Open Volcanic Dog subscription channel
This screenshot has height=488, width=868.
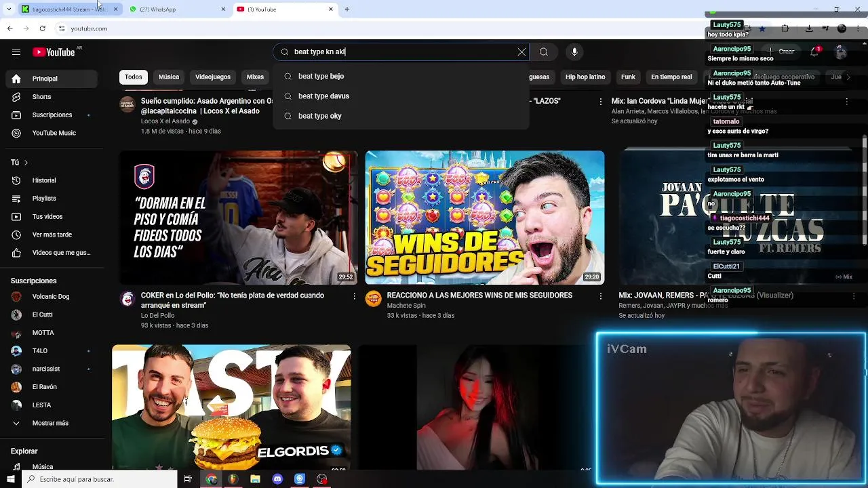[x=52, y=297]
